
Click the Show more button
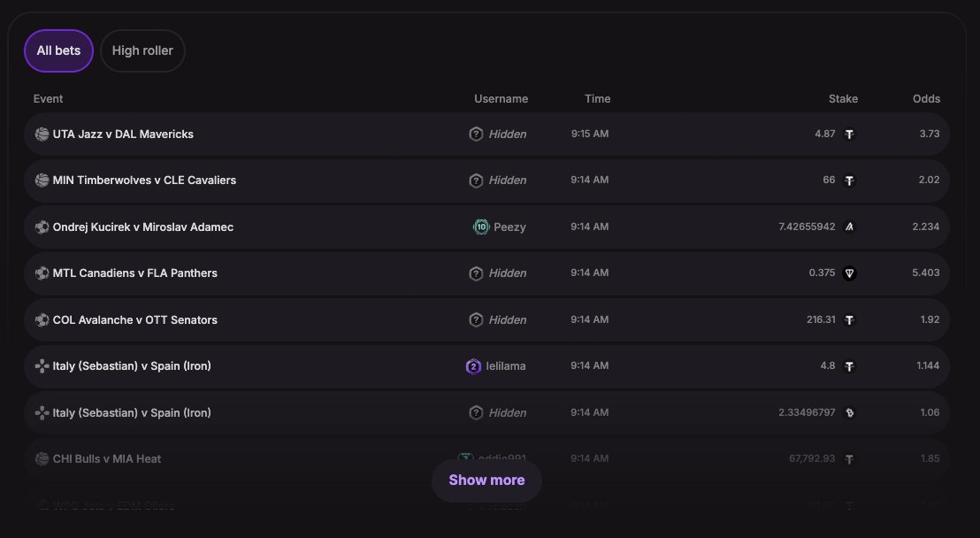[486, 480]
